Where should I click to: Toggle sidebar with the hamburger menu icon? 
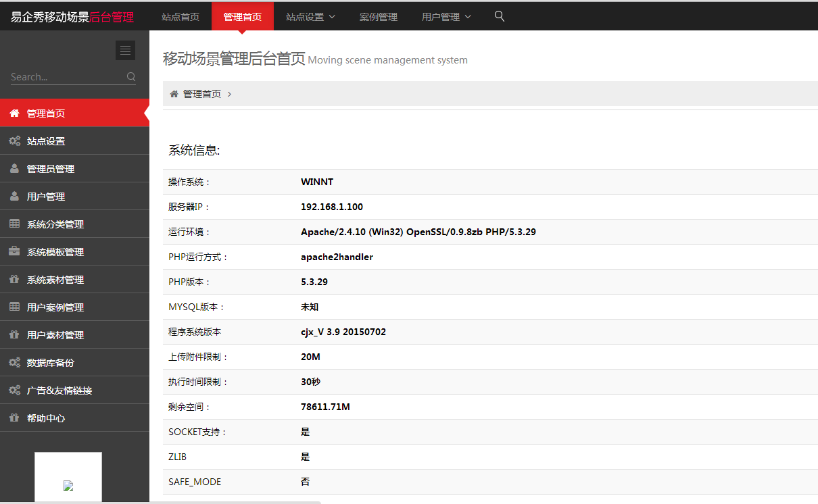[x=125, y=51]
